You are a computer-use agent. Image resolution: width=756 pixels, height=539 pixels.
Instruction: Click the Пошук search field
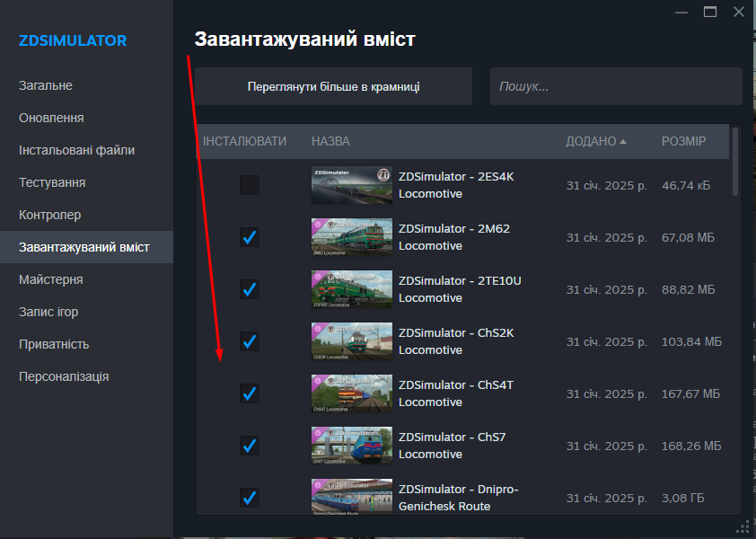(x=616, y=86)
